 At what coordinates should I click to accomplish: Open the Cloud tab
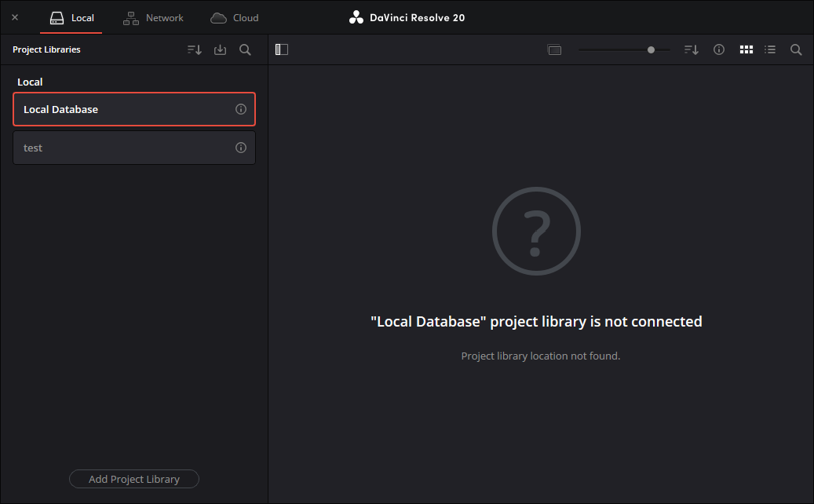234,17
